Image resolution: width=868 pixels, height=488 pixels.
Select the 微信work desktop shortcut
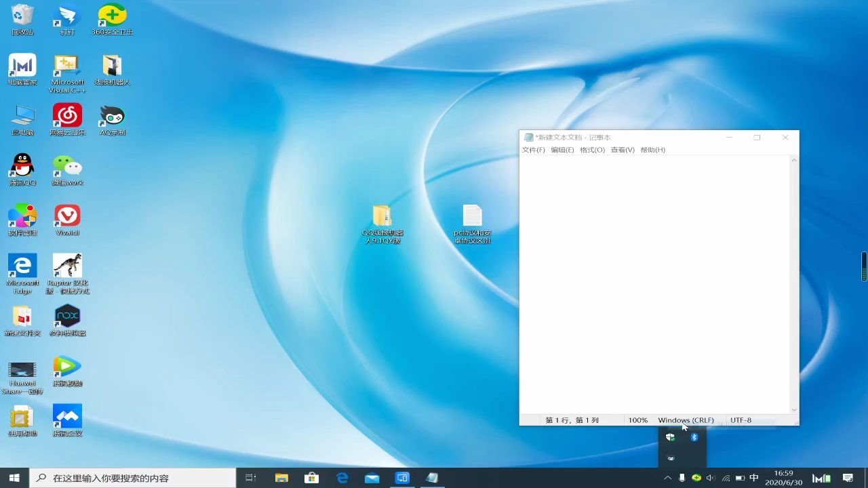[x=67, y=170]
